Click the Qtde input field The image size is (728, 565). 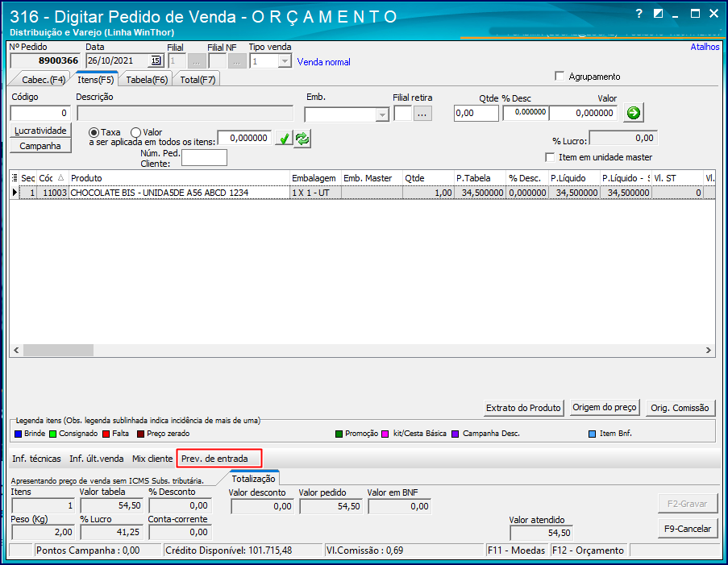click(476, 113)
